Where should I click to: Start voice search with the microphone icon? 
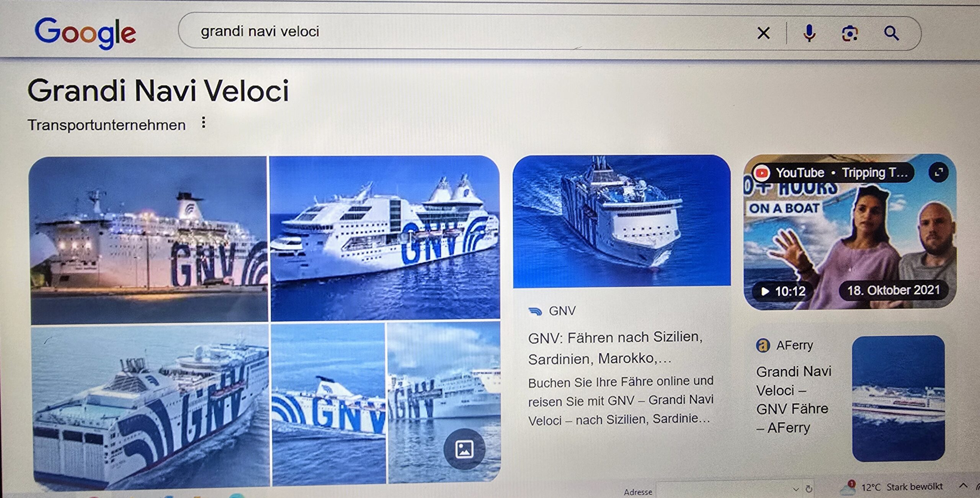809,33
